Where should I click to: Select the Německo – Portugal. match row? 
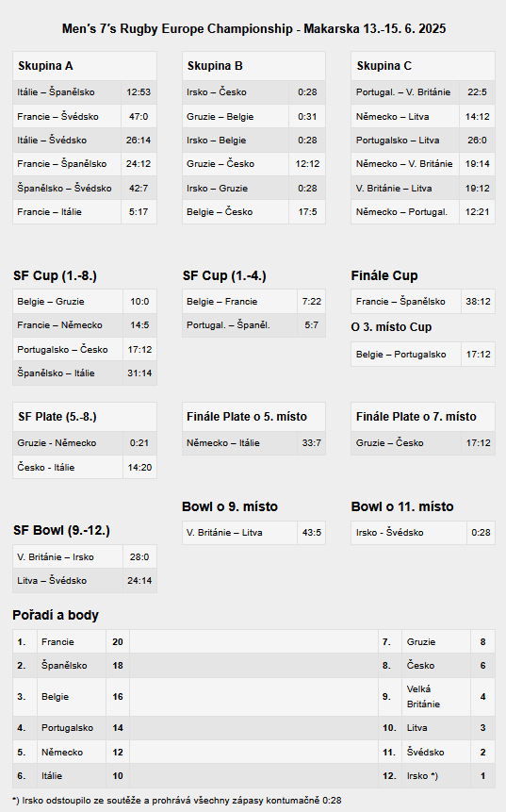click(423, 212)
